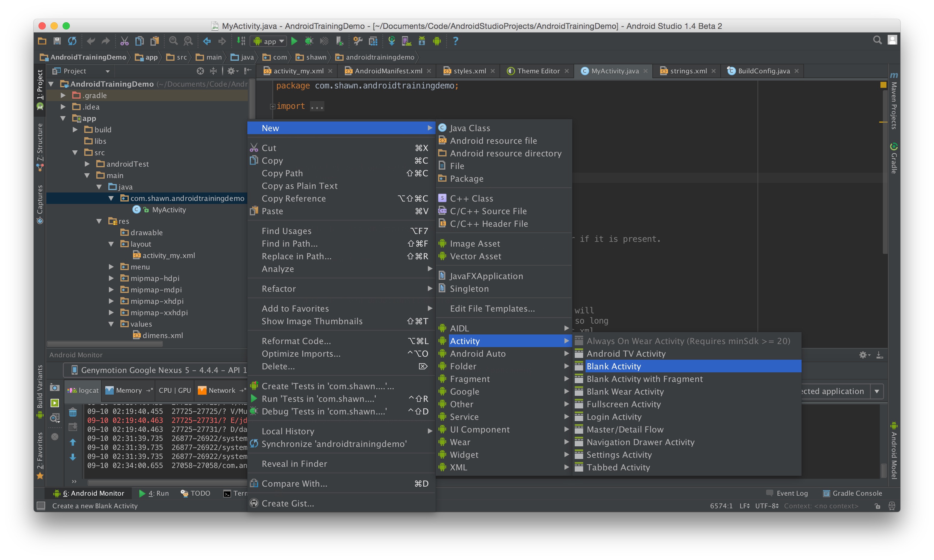Screen dimensions: 934x560
Task: Click AndroidTrainingDemo breadcrumb
Action: 83,57
